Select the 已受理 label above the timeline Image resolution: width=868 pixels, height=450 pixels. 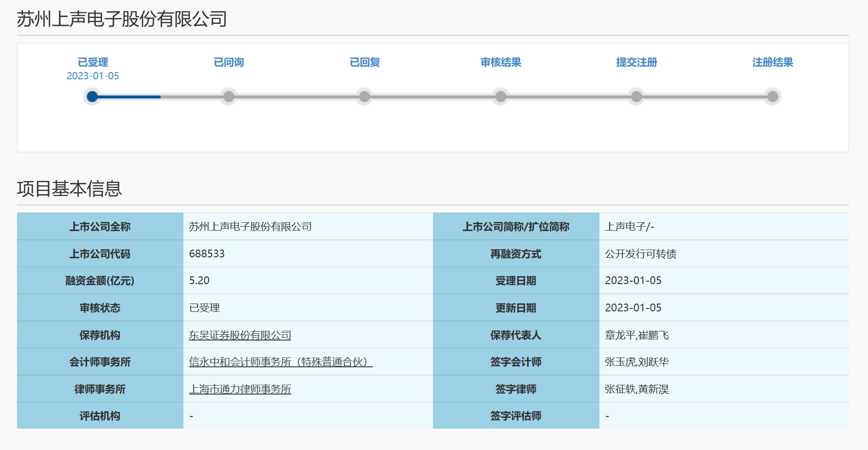click(93, 62)
